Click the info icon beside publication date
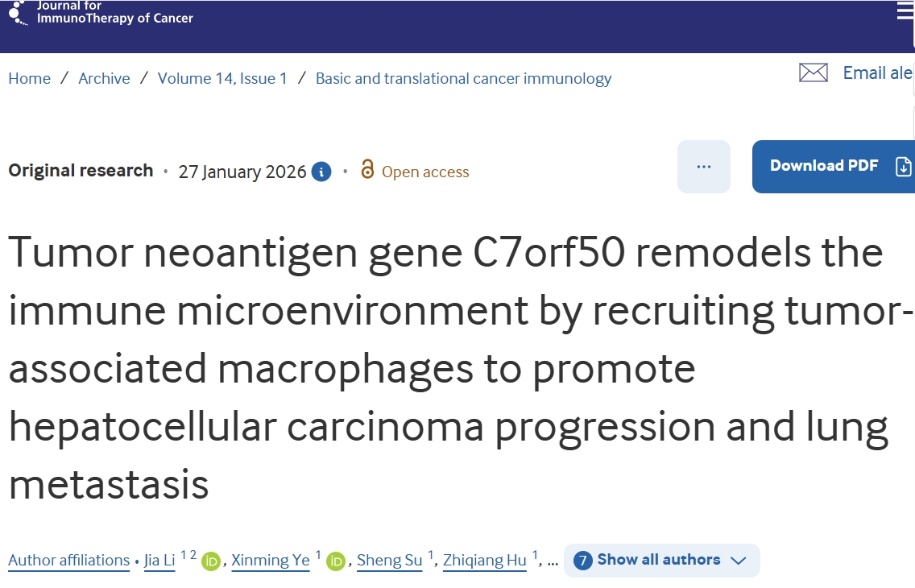 coord(321,172)
